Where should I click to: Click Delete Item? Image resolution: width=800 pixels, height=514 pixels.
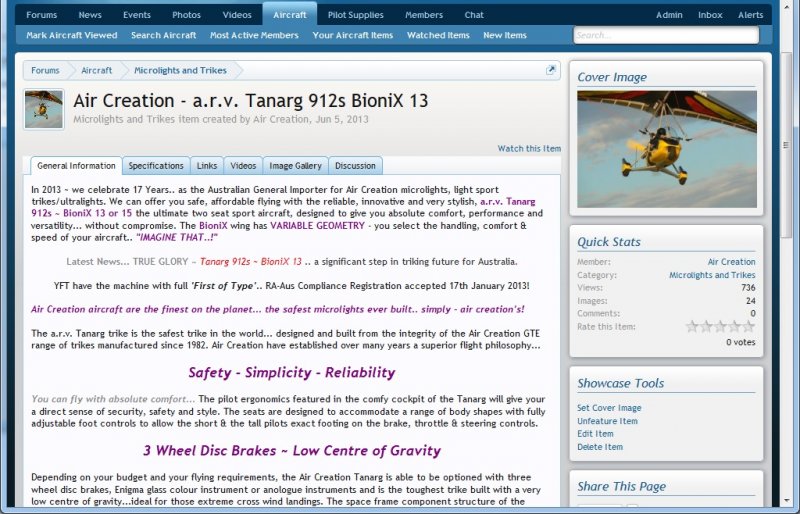599,447
